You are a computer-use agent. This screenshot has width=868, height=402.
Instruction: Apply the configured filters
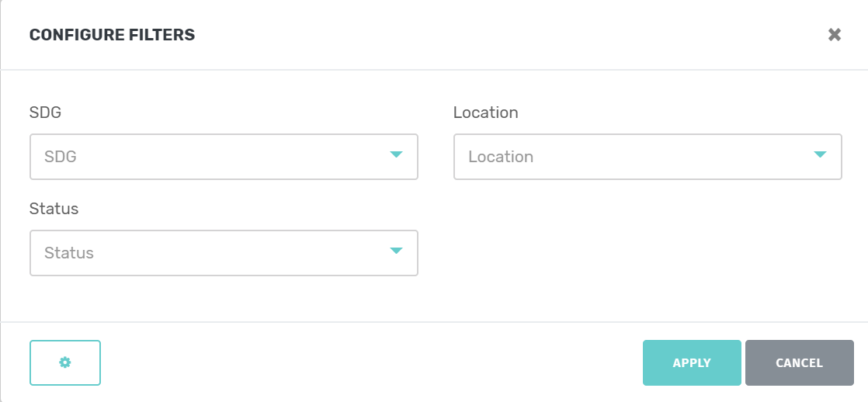[x=692, y=362]
